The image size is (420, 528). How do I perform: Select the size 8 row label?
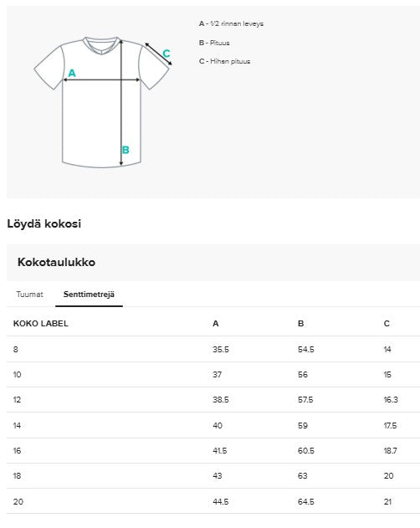16,349
